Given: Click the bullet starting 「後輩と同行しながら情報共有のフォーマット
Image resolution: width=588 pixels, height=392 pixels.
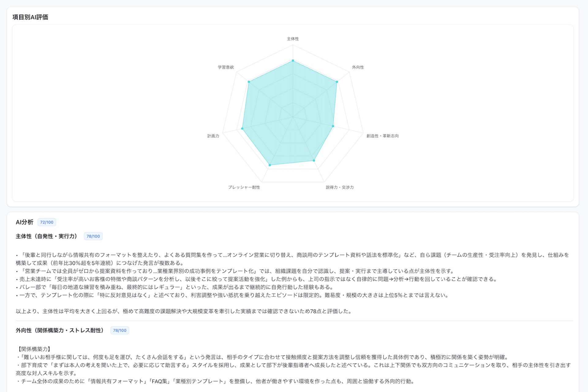Looking at the screenshot, I should [292, 259].
